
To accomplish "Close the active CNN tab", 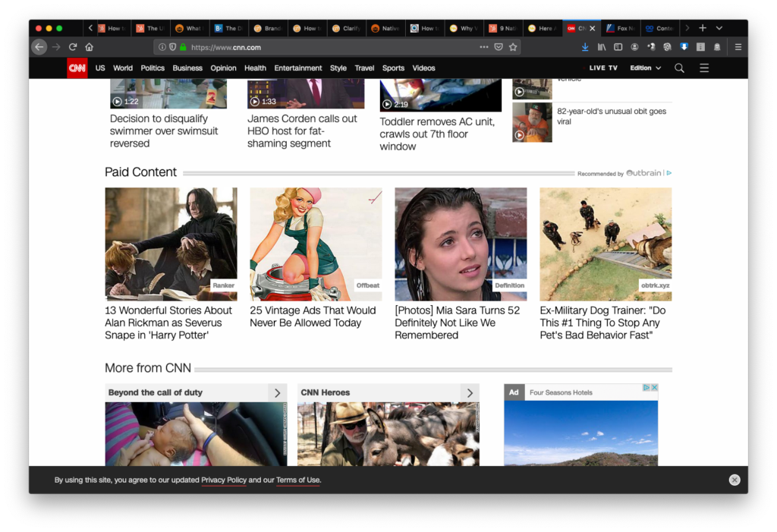I will click(x=592, y=28).
